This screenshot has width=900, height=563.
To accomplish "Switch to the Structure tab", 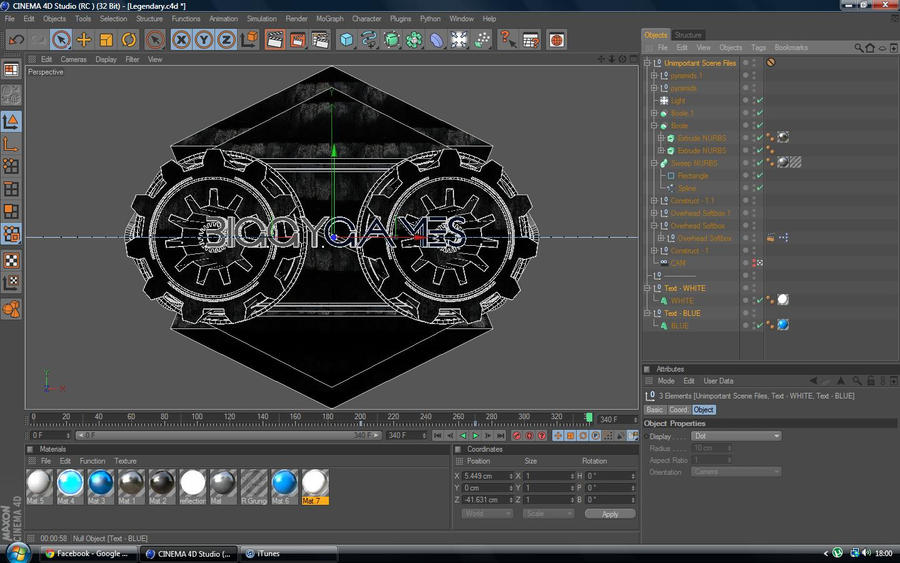I will [x=688, y=35].
